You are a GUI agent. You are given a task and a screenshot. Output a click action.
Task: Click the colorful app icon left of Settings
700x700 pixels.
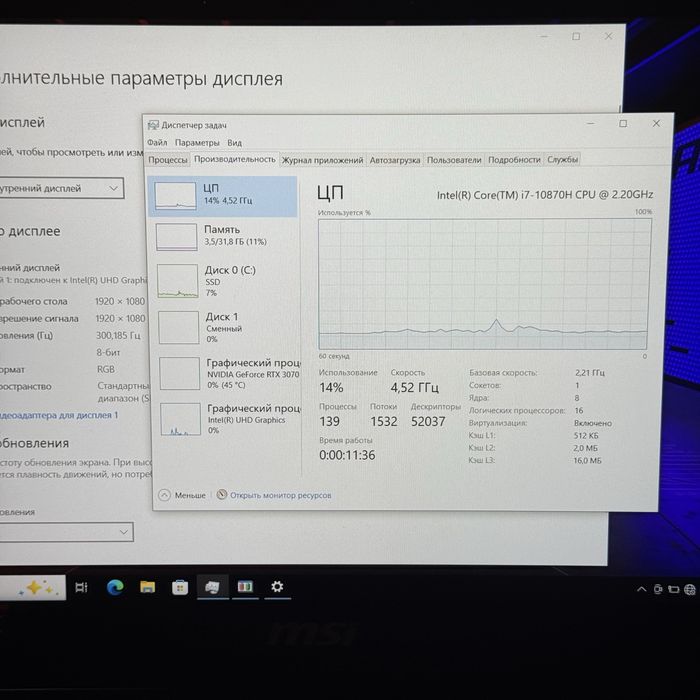click(x=245, y=587)
